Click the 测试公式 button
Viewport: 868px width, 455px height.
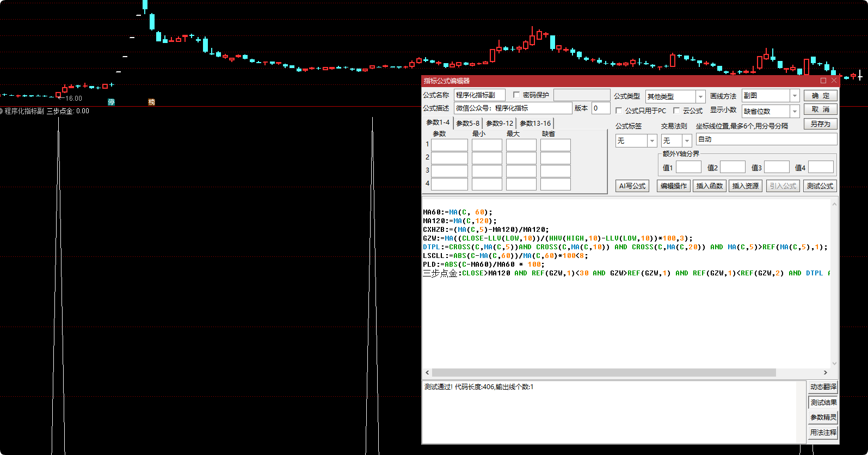[x=820, y=186]
